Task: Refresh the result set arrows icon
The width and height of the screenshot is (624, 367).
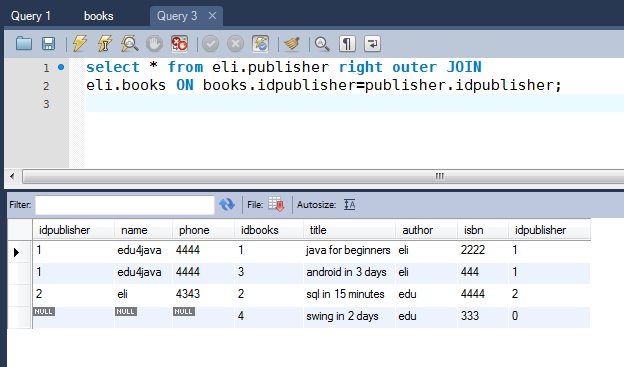Action: [x=227, y=205]
